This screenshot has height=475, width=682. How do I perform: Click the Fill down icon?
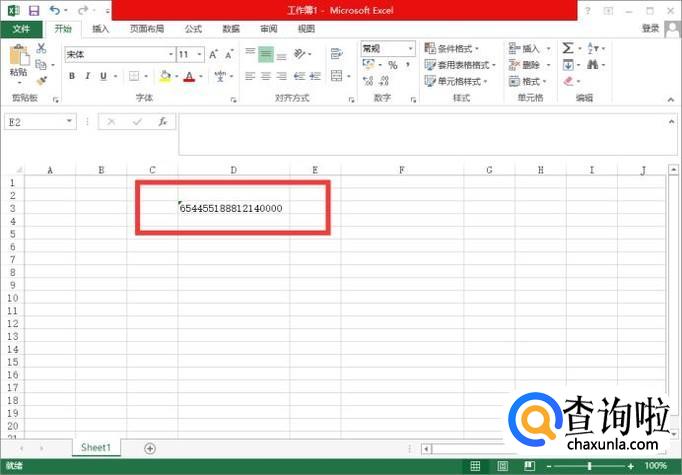coord(568,65)
